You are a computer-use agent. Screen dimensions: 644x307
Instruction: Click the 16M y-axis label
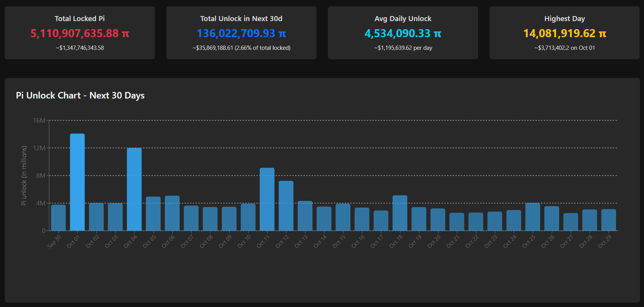(x=39, y=120)
